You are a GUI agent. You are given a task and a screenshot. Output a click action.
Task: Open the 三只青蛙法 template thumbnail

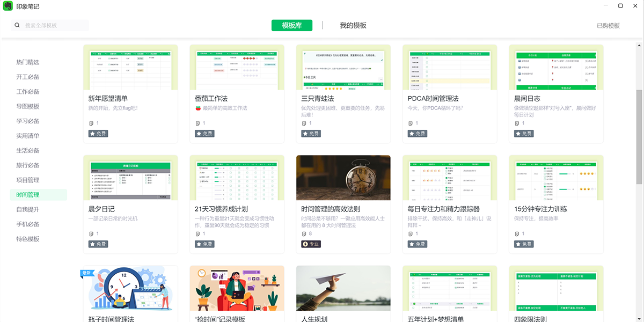tap(343, 67)
